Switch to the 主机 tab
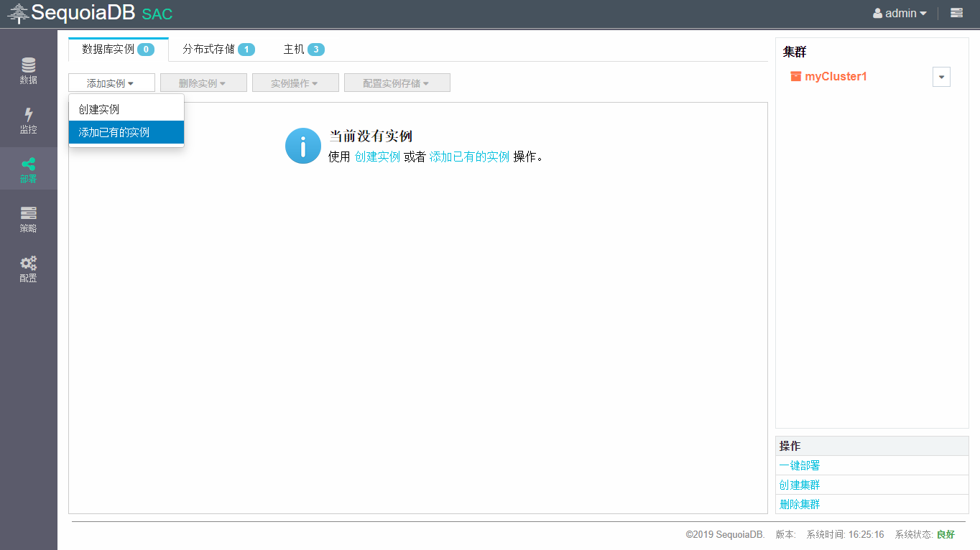 297,49
